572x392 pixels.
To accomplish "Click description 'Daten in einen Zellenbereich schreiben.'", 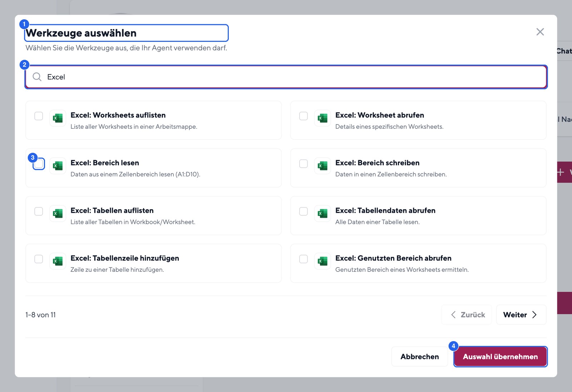I will pos(391,174).
